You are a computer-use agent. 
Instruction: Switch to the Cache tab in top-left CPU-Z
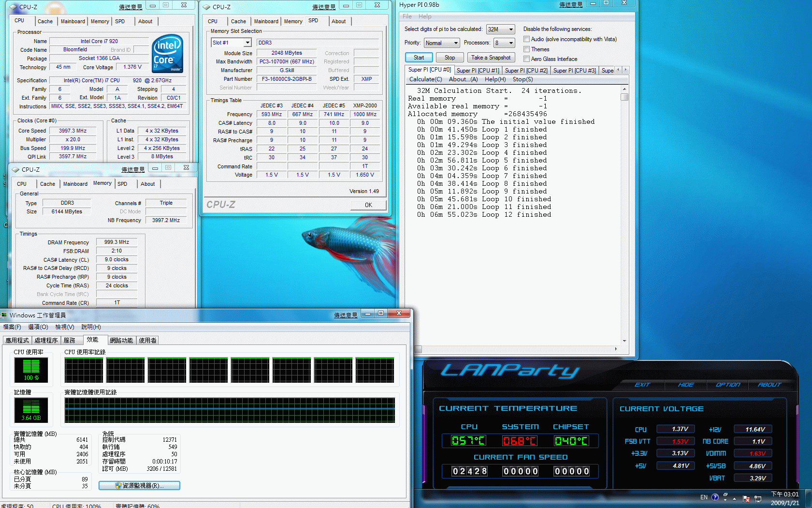45,21
